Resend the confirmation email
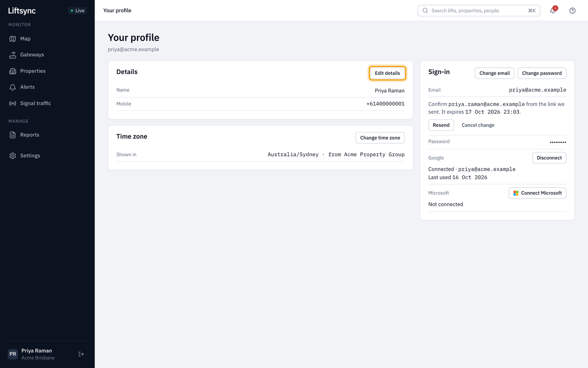588x368 pixels. (x=441, y=125)
